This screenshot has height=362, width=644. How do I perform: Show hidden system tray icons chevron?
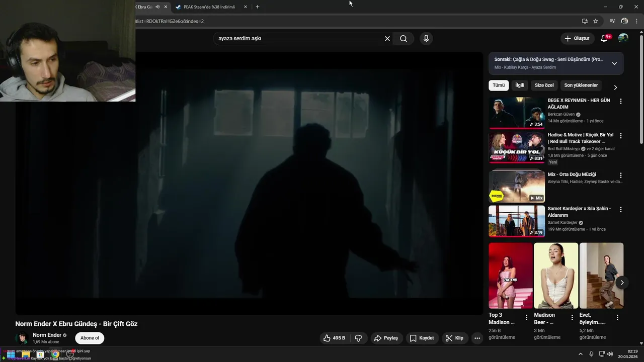click(x=580, y=354)
